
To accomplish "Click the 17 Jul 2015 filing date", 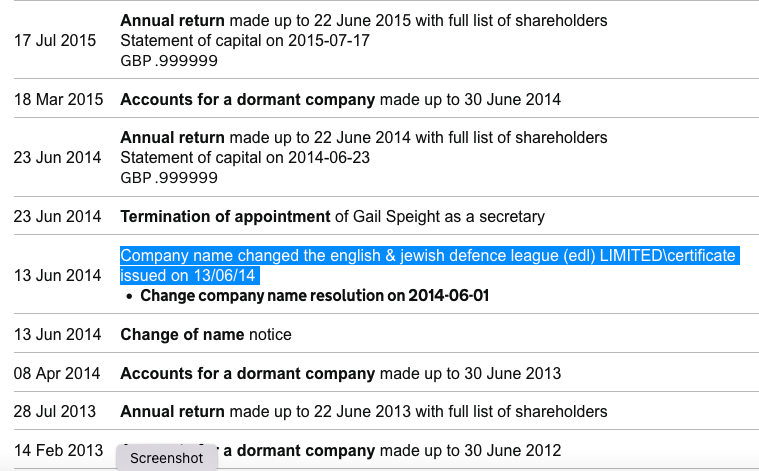I will pyautogui.click(x=55, y=41).
